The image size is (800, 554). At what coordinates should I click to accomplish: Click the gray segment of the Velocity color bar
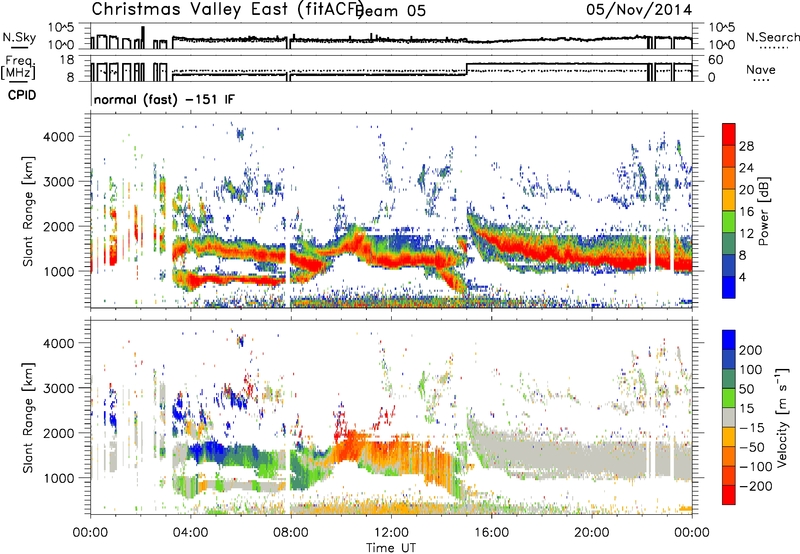729,418
